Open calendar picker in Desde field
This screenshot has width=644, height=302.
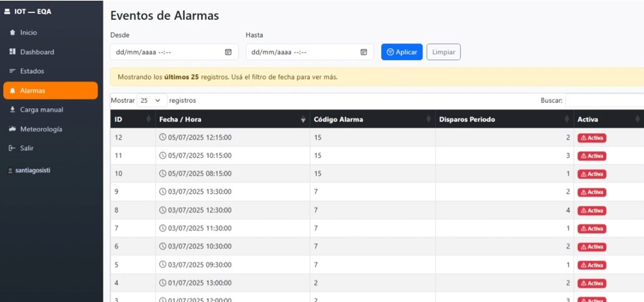pos(228,52)
